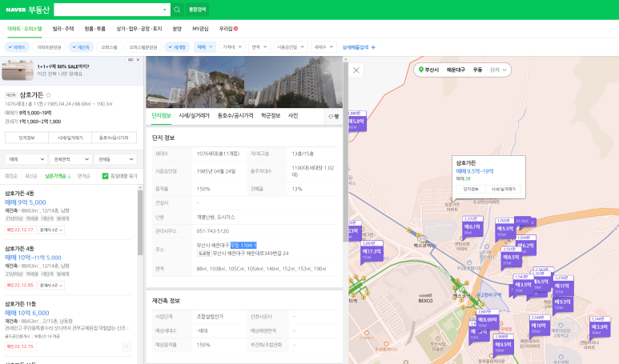
Task: Sort listings by 최신순
Action: click(x=31, y=176)
